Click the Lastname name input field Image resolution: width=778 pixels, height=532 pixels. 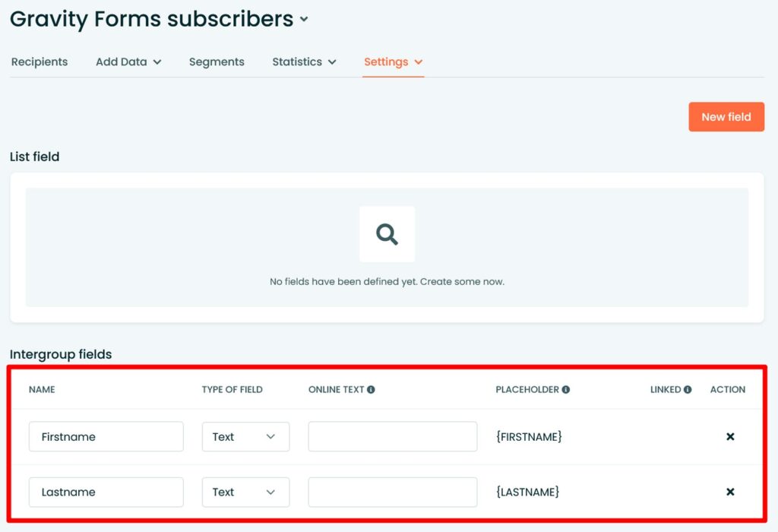[x=106, y=492]
